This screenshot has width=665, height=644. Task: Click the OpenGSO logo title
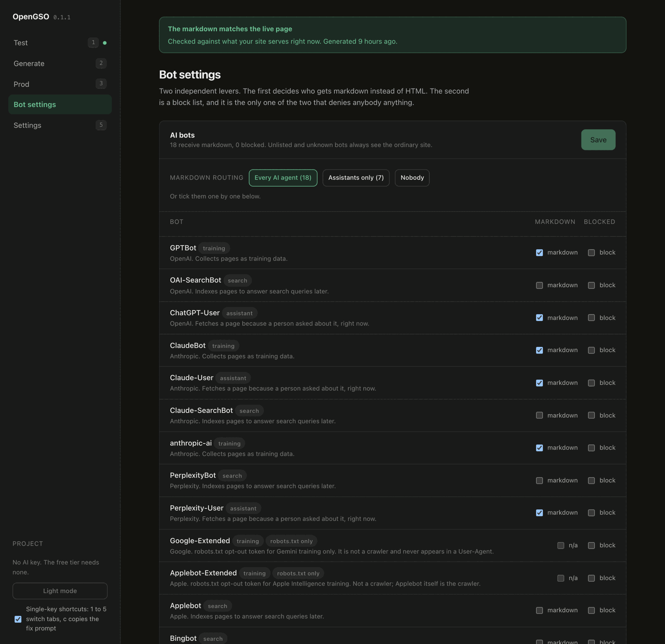tap(31, 17)
